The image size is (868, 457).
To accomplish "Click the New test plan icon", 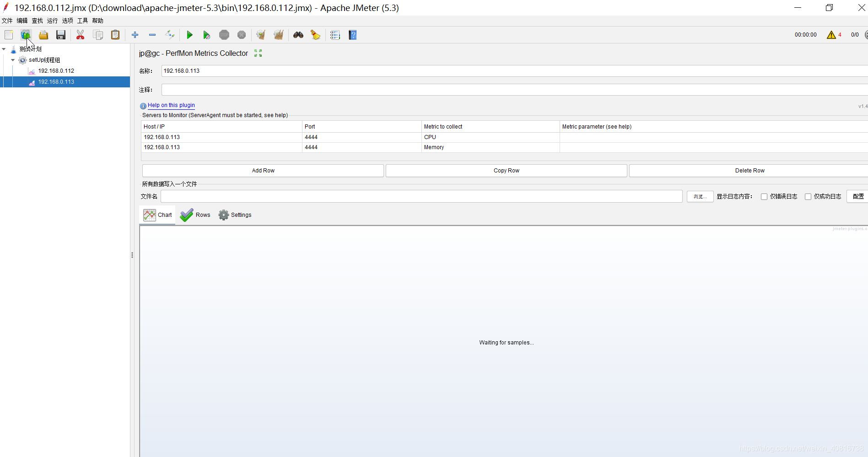I will [9, 35].
